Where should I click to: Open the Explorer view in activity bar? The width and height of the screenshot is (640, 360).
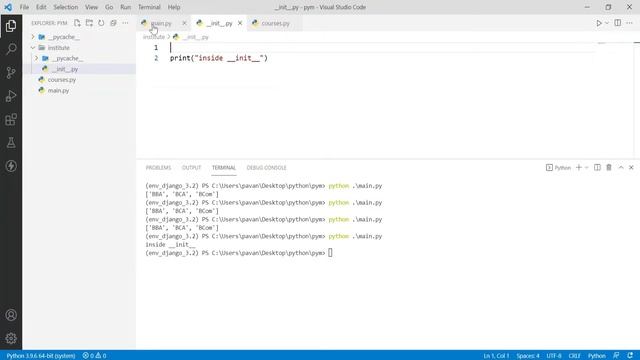[11, 26]
